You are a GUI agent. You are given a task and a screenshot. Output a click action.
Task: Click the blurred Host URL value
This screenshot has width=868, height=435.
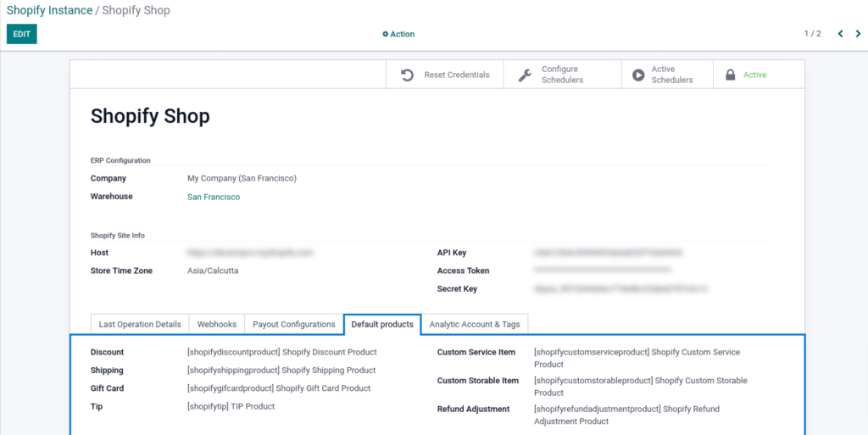(250, 253)
